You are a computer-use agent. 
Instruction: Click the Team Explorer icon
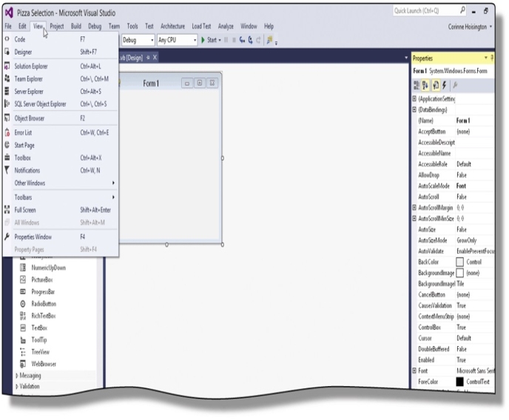7,78
